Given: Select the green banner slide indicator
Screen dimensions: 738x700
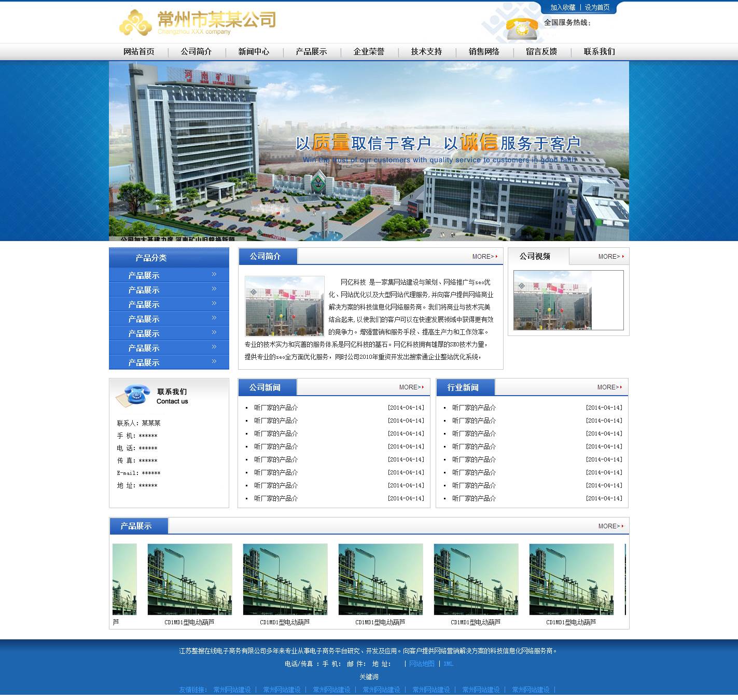Looking at the screenshot, I should click(x=598, y=222).
